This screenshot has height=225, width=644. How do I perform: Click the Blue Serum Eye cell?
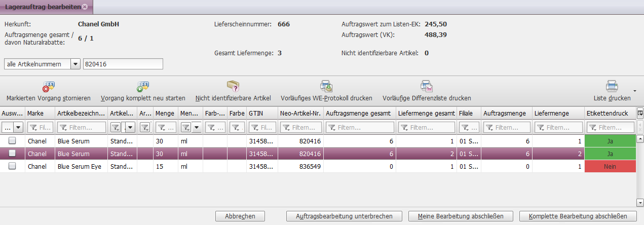pyautogui.click(x=81, y=166)
